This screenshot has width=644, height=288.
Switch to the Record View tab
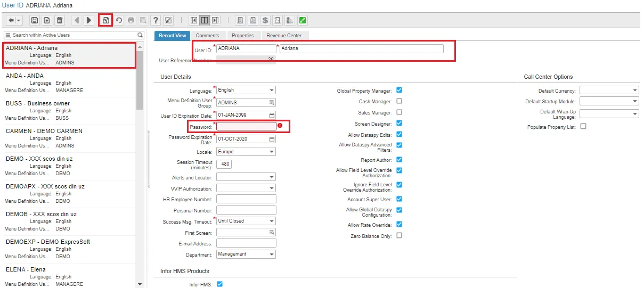[172, 36]
